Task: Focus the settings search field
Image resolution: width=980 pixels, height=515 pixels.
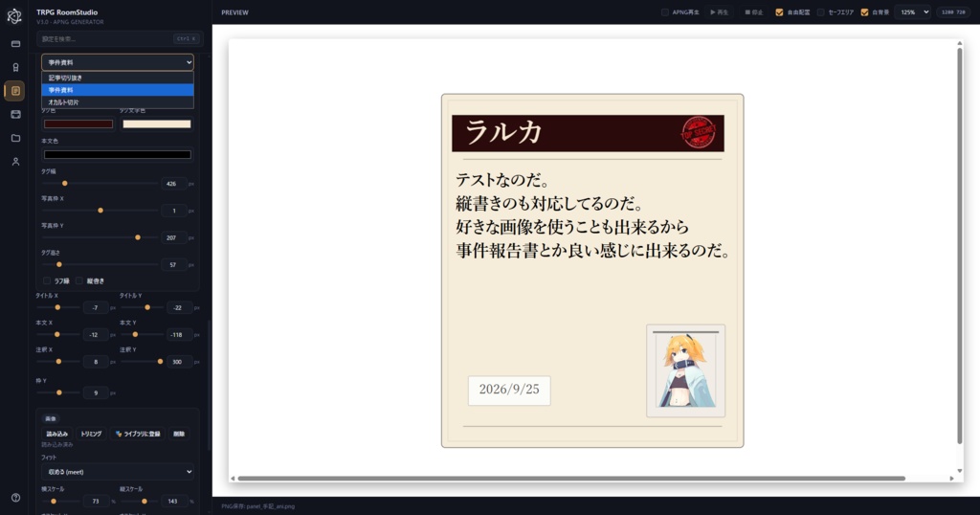Action: click(x=120, y=38)
